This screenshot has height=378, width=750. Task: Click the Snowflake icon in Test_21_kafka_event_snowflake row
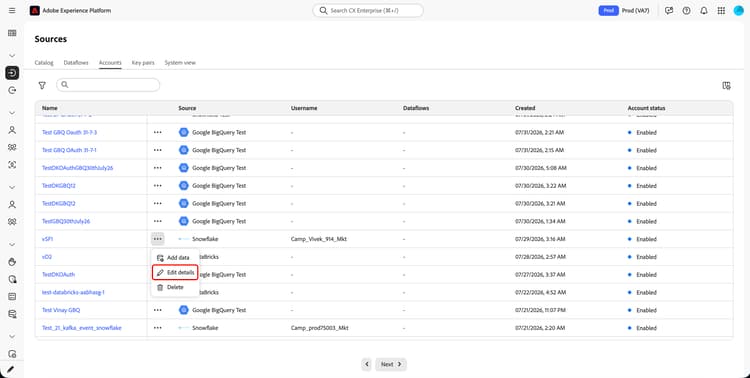coord(184,328)
